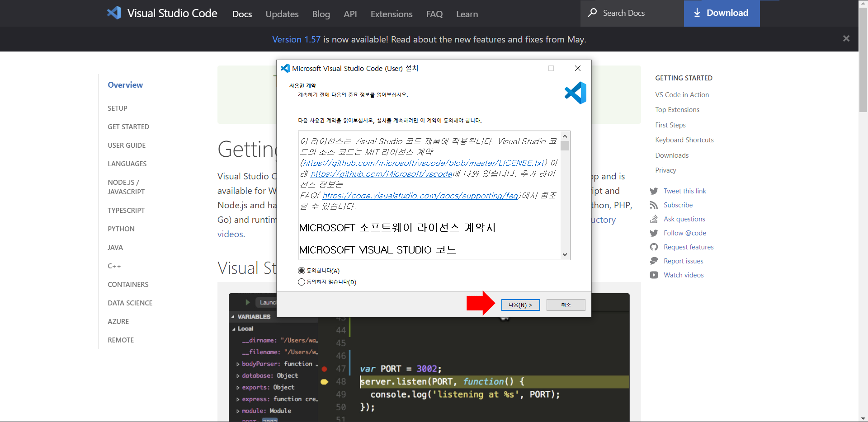Collapse the Local variables tree node

(234, 329)
